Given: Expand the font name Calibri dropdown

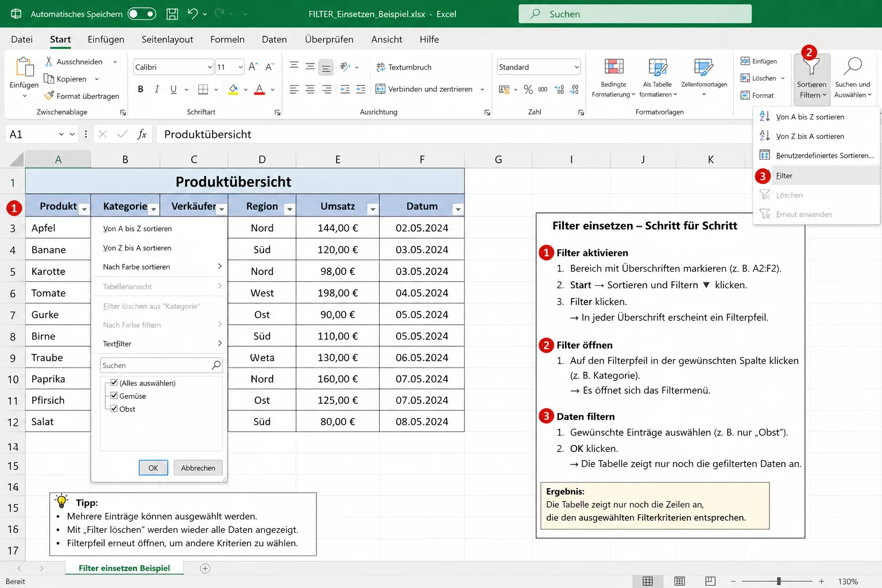Looking at the screenshot, I should pyautogui.click(x=210, y=67).
